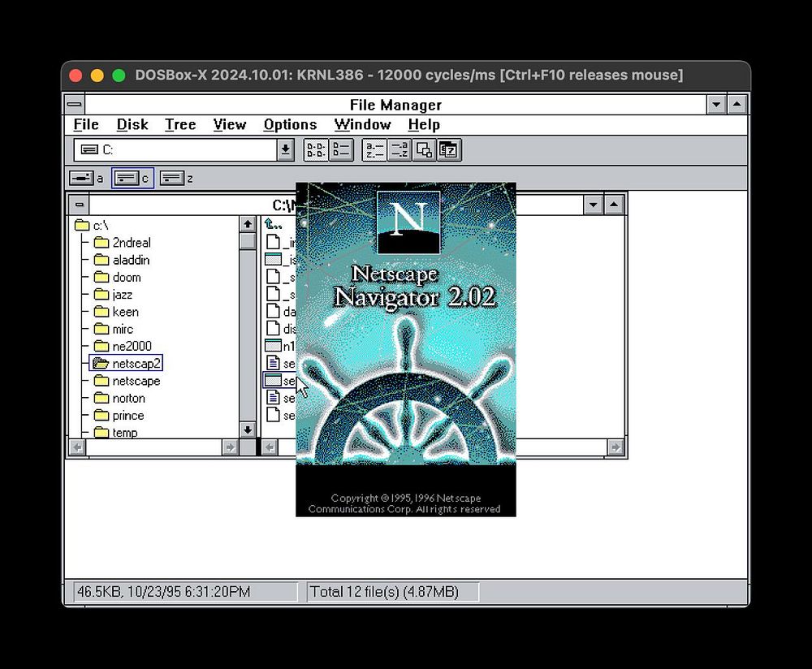Click the file list scroll right arrow
This screenshot has height=669, width=812.
pos(615,447)
